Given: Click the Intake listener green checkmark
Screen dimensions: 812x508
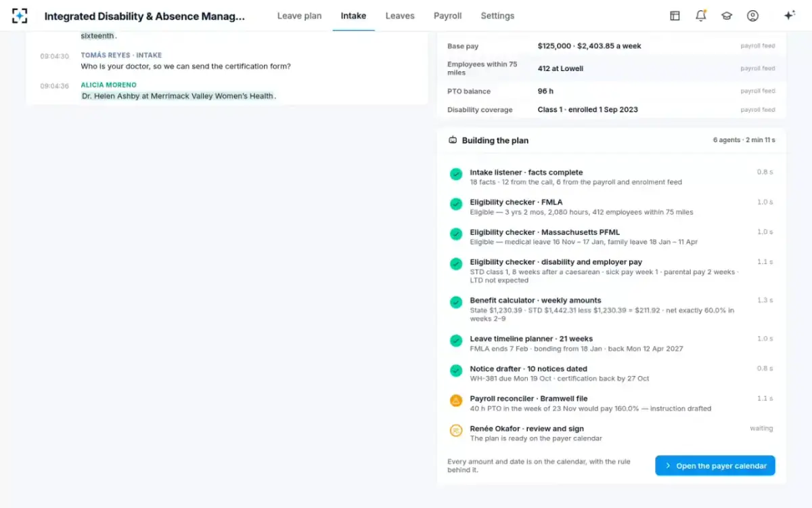Looking at the screenshot, I should (456, 174).
